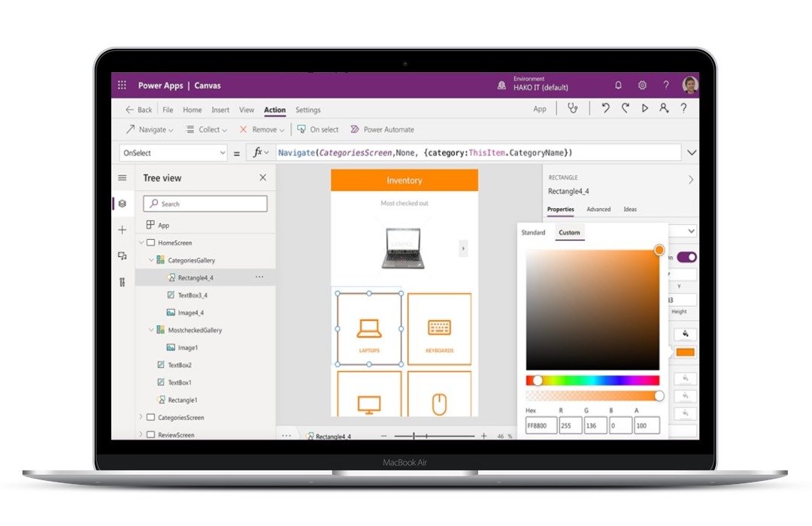Screen dimensions: 812x526
Task: Click the rainbow hue slider
Action: pyautogui.click(x=592, y=380)
